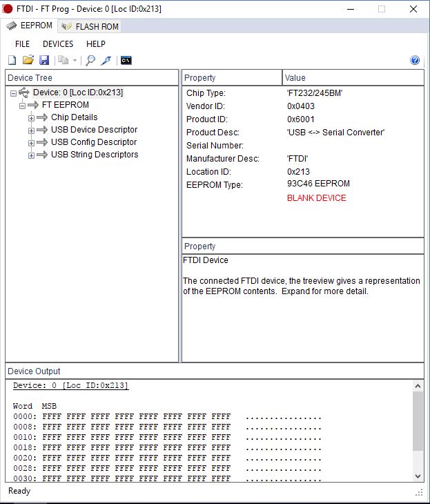This screenshot has width=430, height=504.
Task: Switch to the FLASH ROM tab
Action: pyautogui.click(x=90, y=26)
